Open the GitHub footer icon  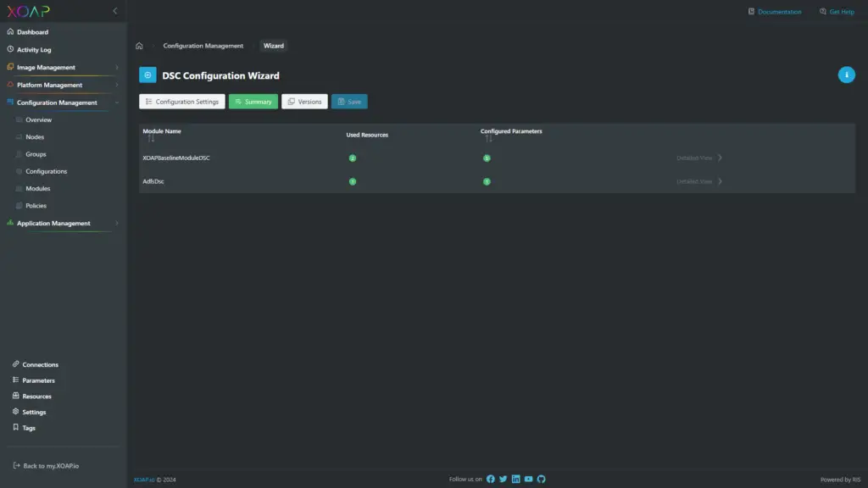542,480
